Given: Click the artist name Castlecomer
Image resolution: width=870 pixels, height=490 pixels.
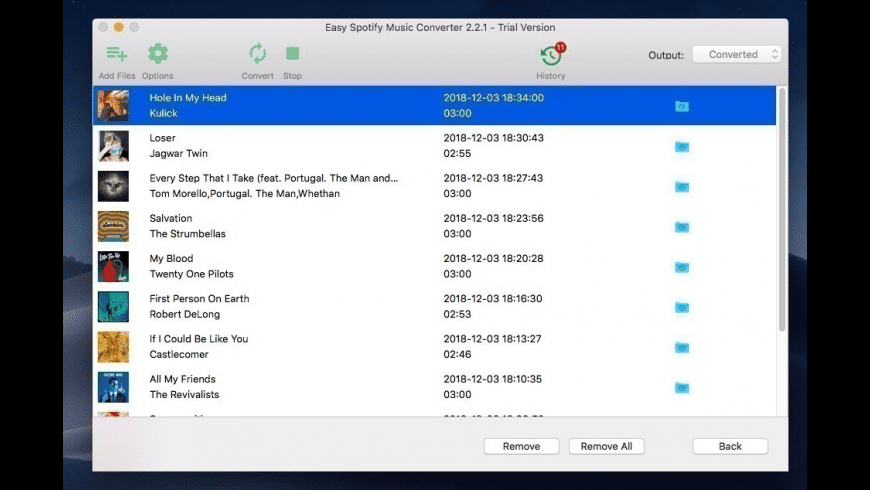Looking at the screenshot, I should click(179, 354).
